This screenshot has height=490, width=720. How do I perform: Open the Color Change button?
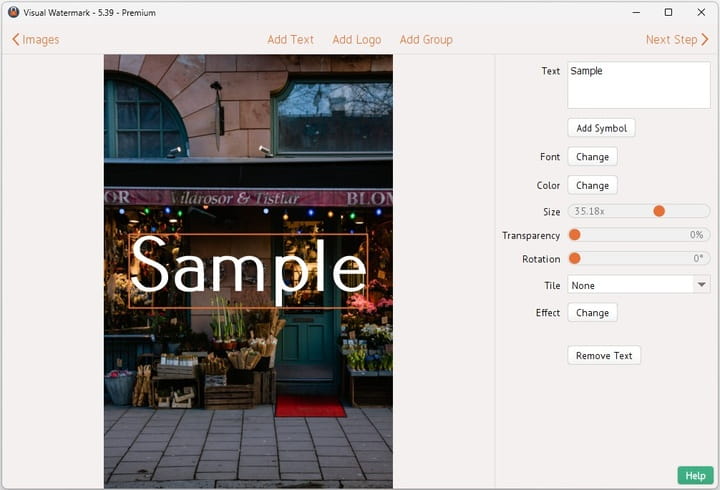[592, 185]
